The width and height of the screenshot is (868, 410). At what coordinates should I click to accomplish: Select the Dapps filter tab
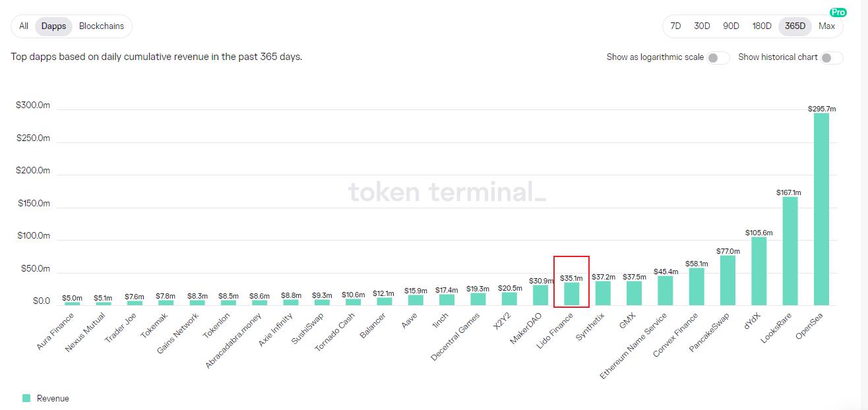tap(53, 26)
